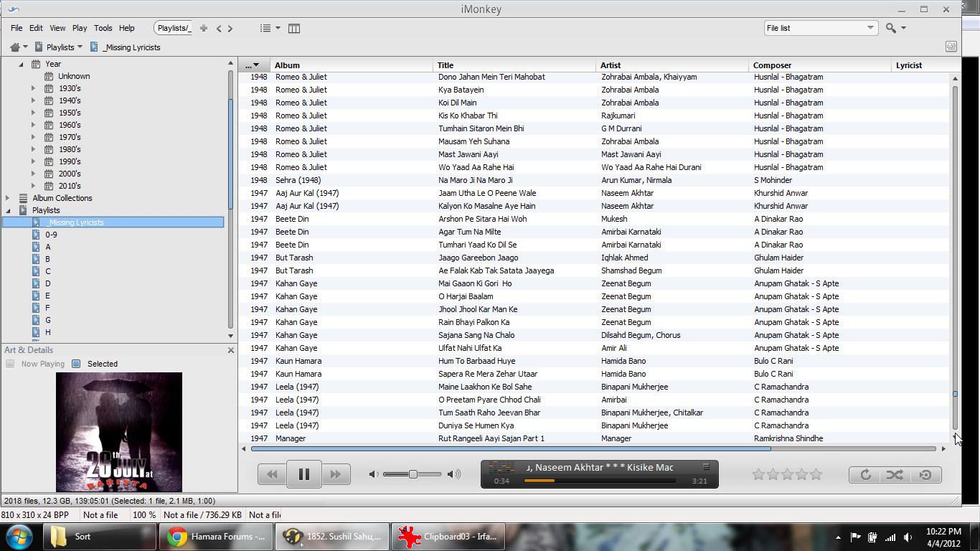This screenshot has height=551, width=980.
Task: Seek within the track progress bar
Action: pyautogui.click(x=600, y=481)
